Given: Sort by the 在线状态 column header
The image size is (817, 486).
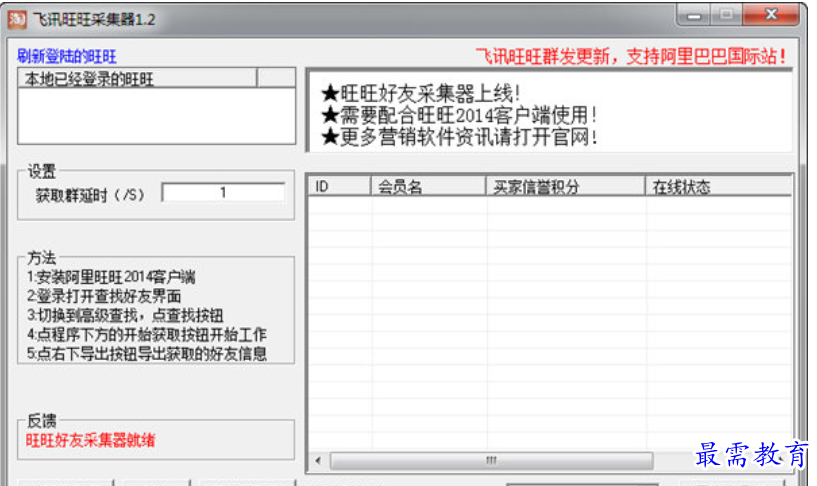Looking at the screenshot, I should (x=718, y=186).
